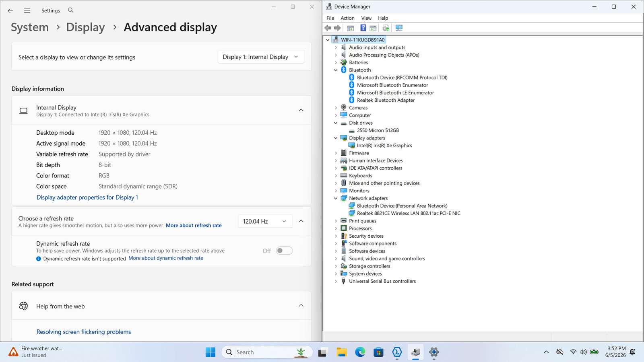Collapse the Disk drives tree node

[x=336, y=123]
